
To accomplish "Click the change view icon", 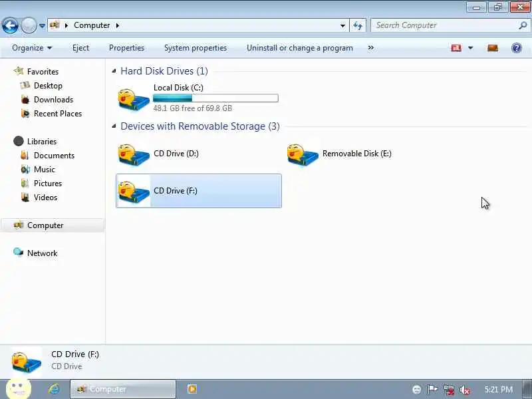I will 456,48.
